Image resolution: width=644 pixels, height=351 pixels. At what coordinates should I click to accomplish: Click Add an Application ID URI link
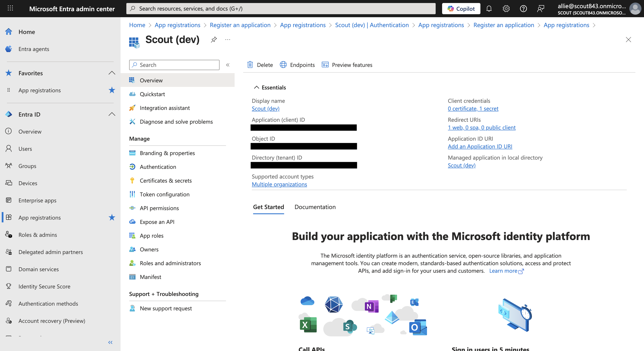pyautogui.click(x=480, y=146)
